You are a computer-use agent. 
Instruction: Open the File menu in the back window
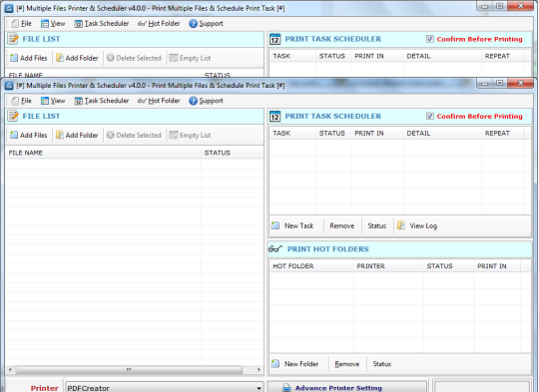pyautogui.click(x=21, y=24)
